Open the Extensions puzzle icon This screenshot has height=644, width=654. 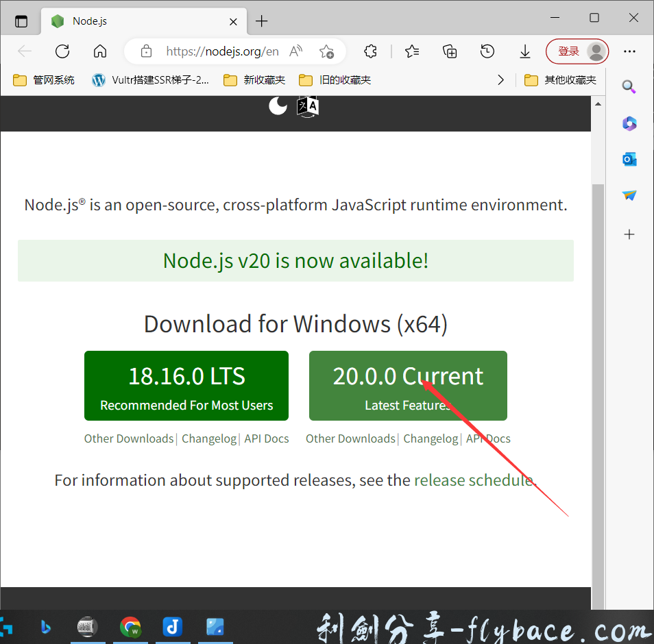370,51
